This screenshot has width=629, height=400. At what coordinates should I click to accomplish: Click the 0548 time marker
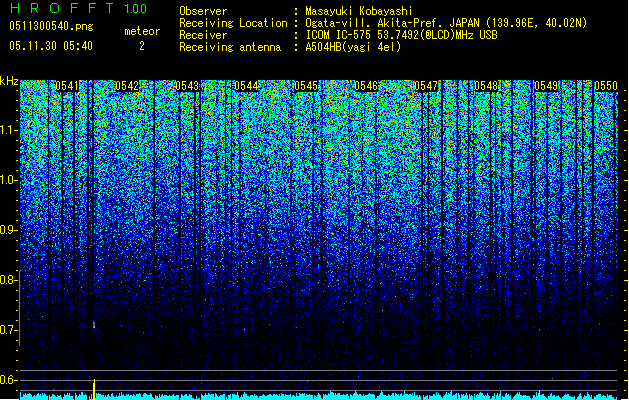coord(486,86)
